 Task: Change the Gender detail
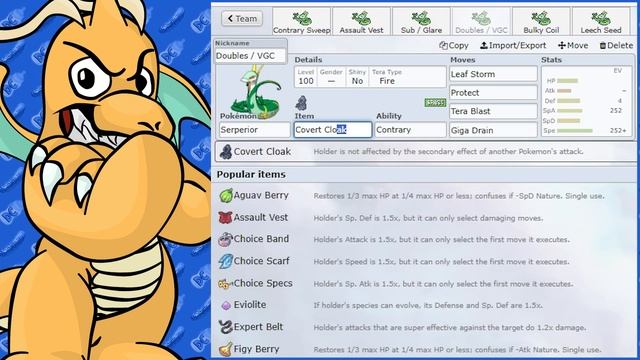(x=331, y=77)
